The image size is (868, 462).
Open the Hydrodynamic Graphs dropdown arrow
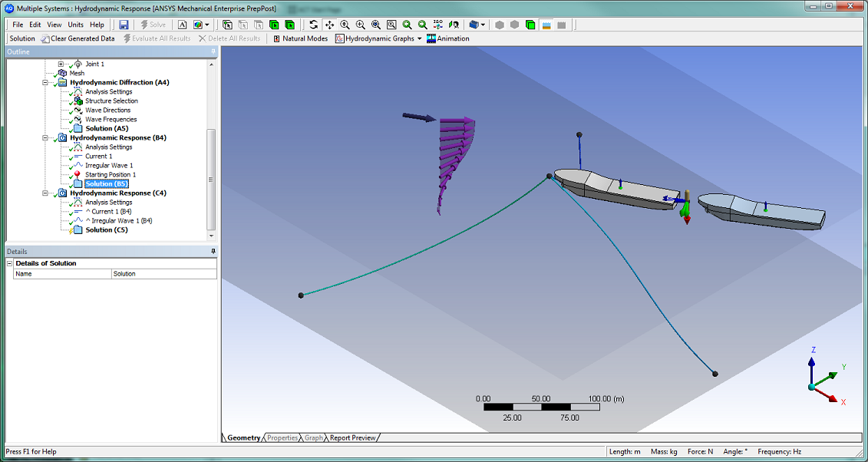pyautogui.click(x=419, y=38)
